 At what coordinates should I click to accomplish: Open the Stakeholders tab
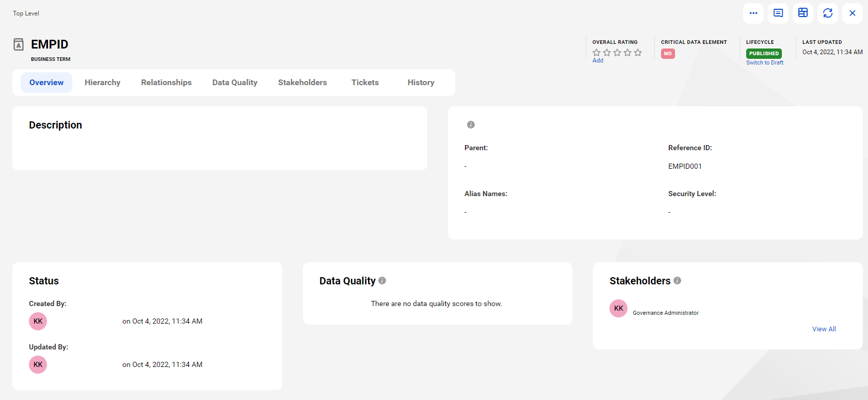coord(302,83)
